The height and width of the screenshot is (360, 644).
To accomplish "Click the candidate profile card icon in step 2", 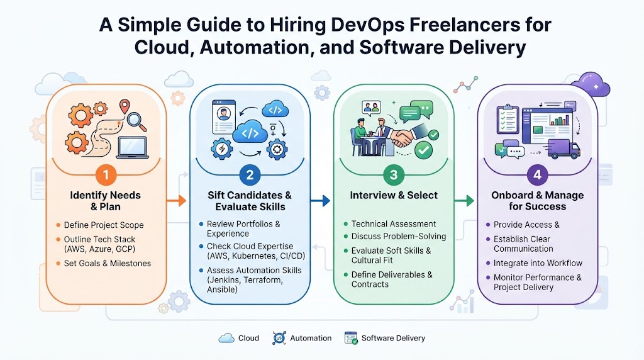I will (x=224, y=117).
